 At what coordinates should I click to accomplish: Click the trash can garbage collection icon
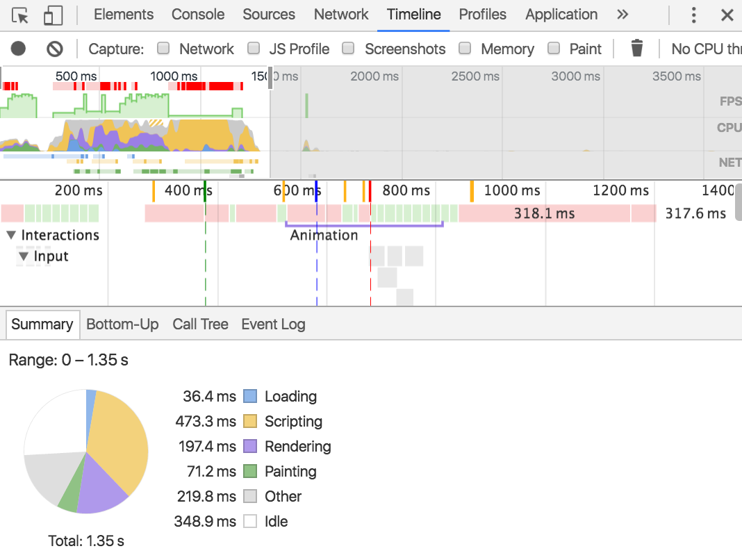click(637, 48)
